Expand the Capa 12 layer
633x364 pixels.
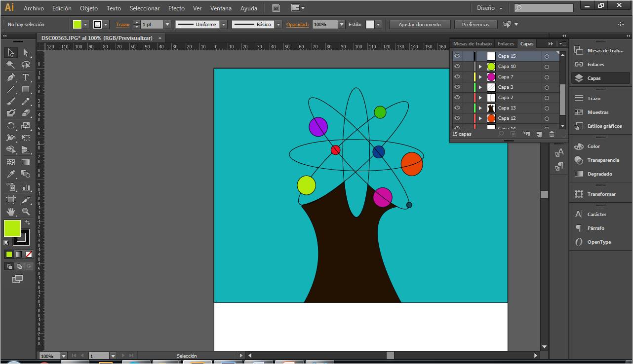[x=480, y=118]
